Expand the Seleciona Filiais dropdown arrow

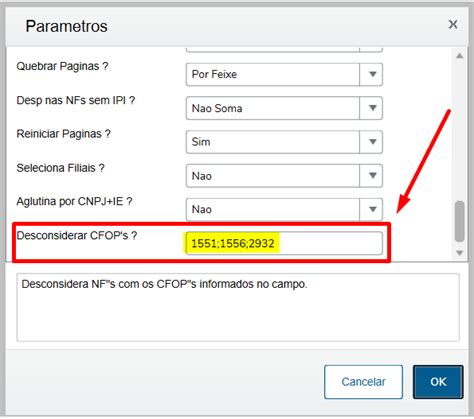tap(372, 176)
